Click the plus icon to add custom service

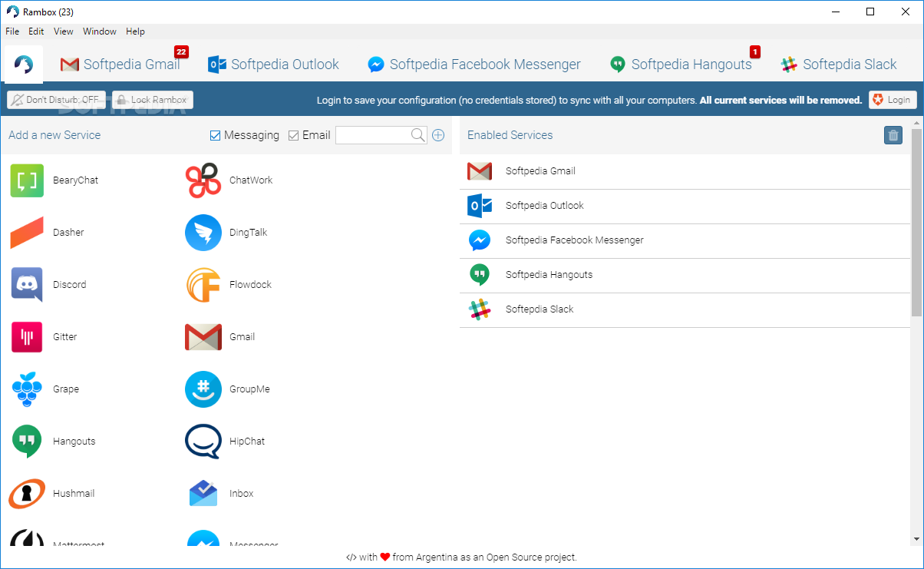click(438, 135)
